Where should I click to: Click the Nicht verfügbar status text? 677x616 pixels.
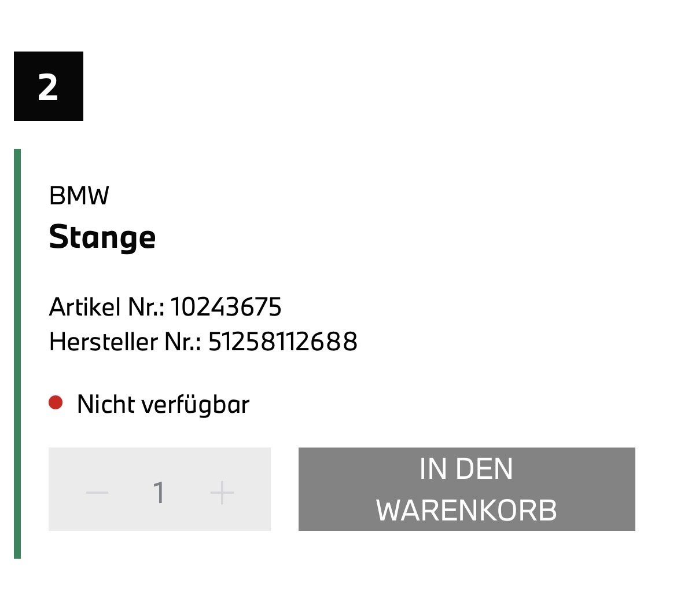tap(163, 404)
